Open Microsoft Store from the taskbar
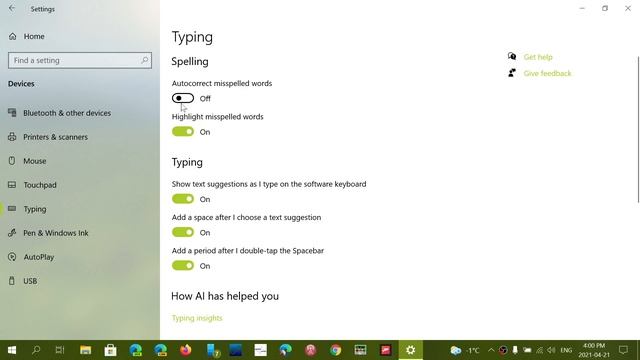This screenshot has height=360, width=640. pyautogui.click(x=110, y=350)
